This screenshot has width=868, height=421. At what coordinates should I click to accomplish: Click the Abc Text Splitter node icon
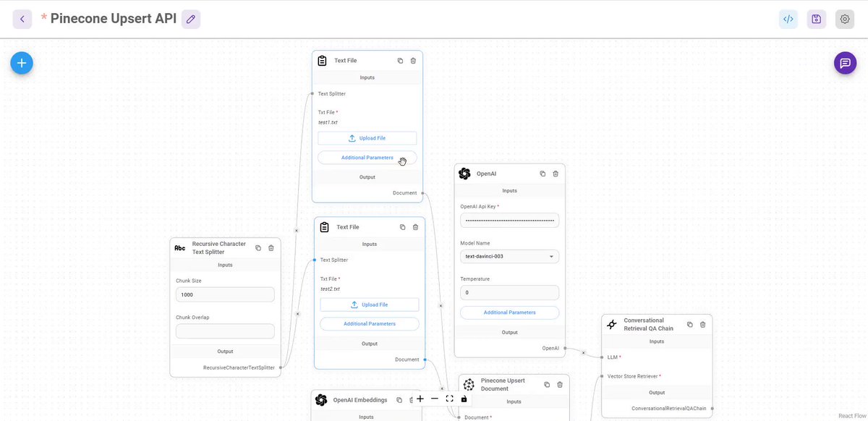[180, 248]
